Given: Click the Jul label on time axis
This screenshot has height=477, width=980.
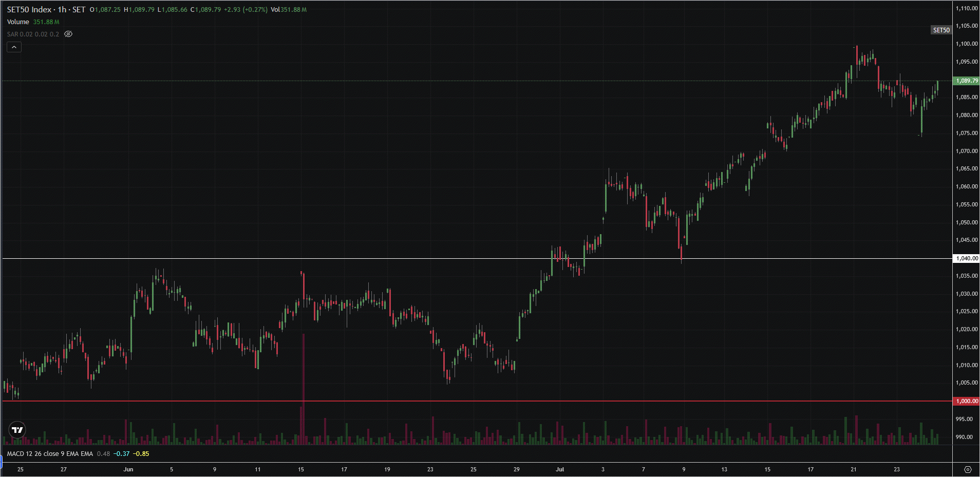Looking at the screenshot, I should pos(560,469).
